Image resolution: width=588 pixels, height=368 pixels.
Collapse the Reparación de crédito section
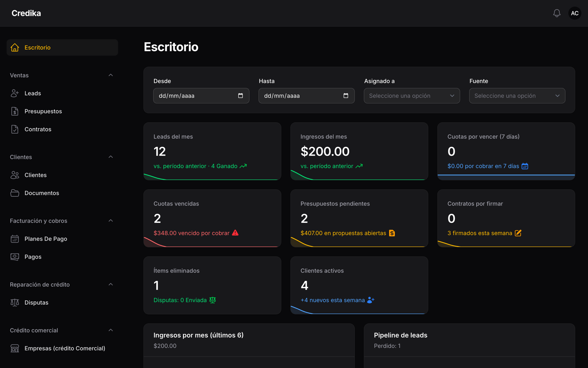pyautogui.click(x=111, y=284)
